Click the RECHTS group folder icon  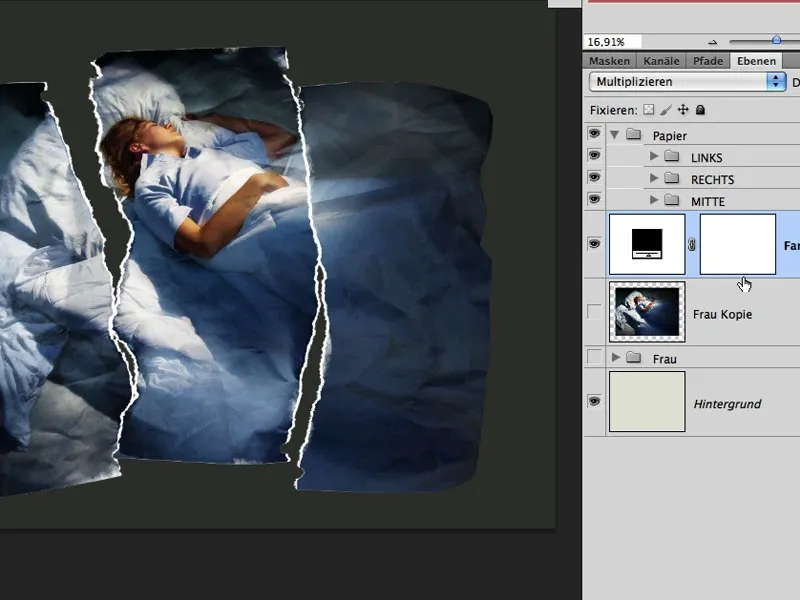tap(671, 179)
